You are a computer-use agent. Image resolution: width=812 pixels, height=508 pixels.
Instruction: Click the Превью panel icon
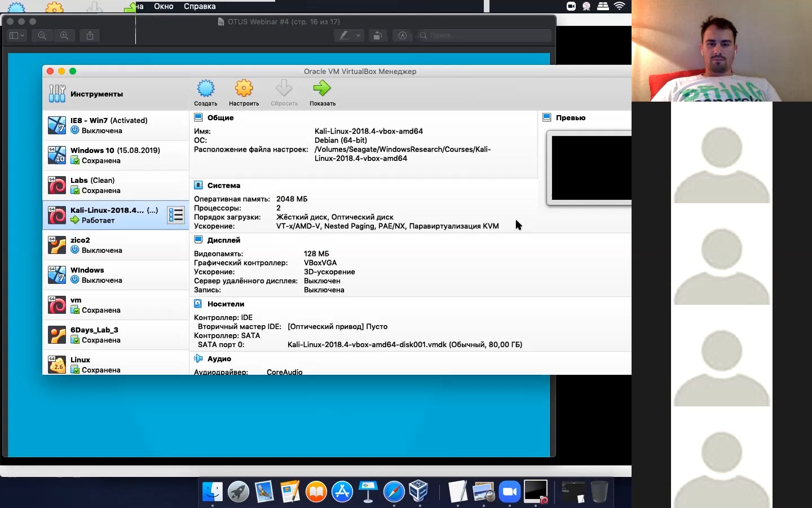(x=546, y=117)
